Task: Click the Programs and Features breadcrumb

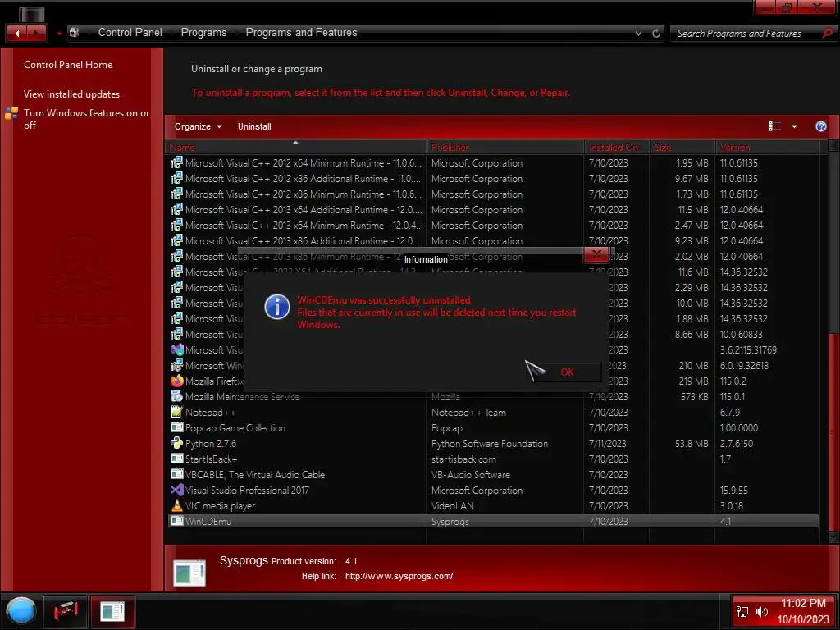Action: coord(301,33)
